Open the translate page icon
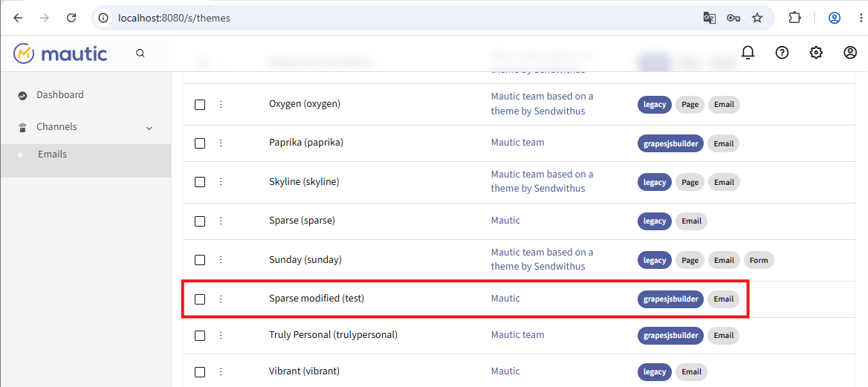The image size is (868, 387). (709, 18)
